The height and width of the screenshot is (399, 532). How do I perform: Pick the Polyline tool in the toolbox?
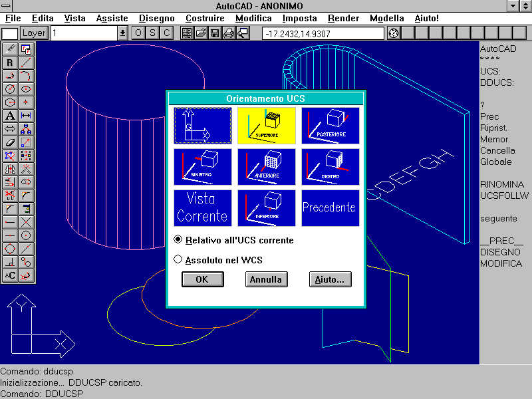click(x=10, y=76)
